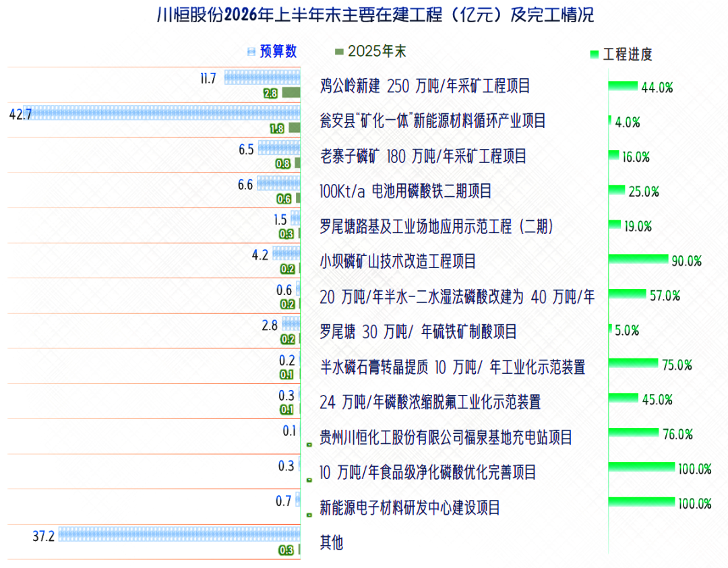The height and width of the screenshot is (568, 728).
Task: Click the 44.0% progress bar
Action: click(x=623, y=86)
